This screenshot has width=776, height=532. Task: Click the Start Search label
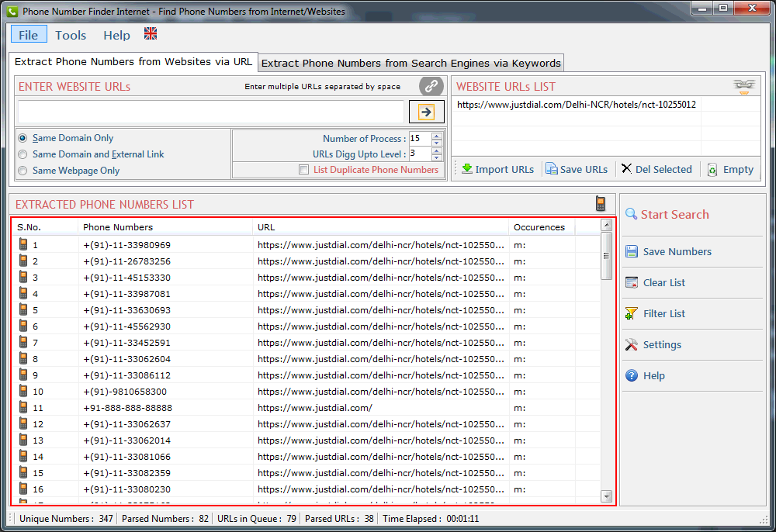tap(674, 214)
